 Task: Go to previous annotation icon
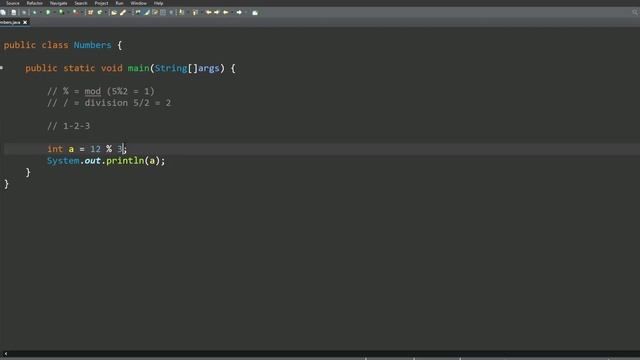pyautogui.click(x=195, y=12)
